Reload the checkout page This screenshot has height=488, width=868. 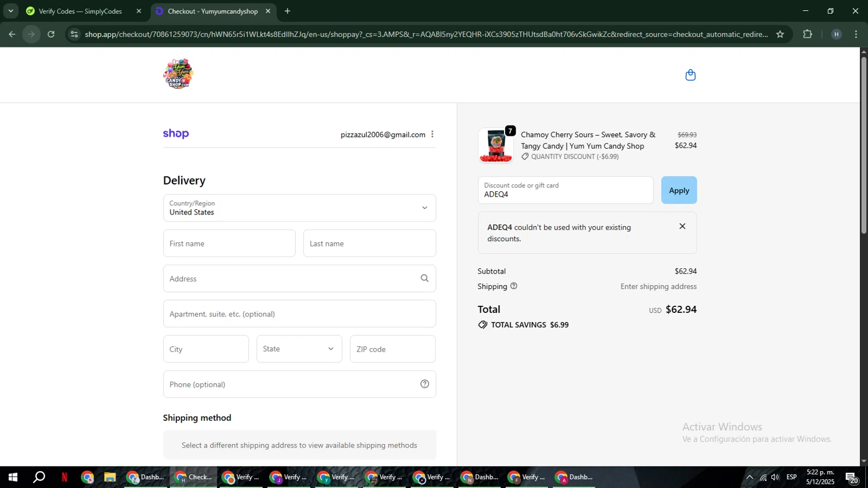(51, 34)
